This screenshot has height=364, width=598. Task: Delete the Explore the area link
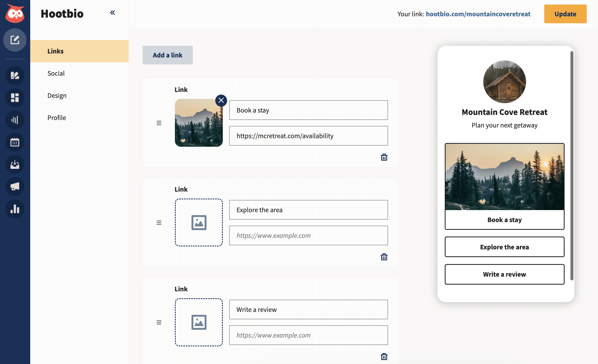click(x=384, y=257)
